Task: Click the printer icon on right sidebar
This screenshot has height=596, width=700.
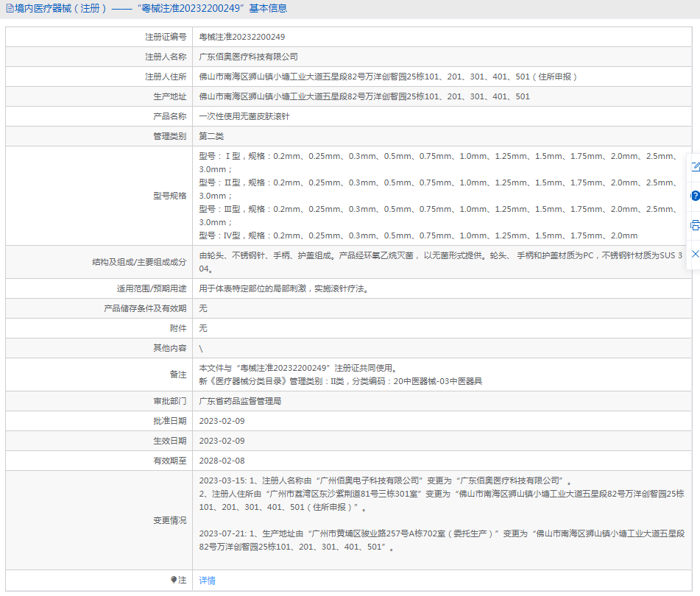Action: [x=695, y=225]
